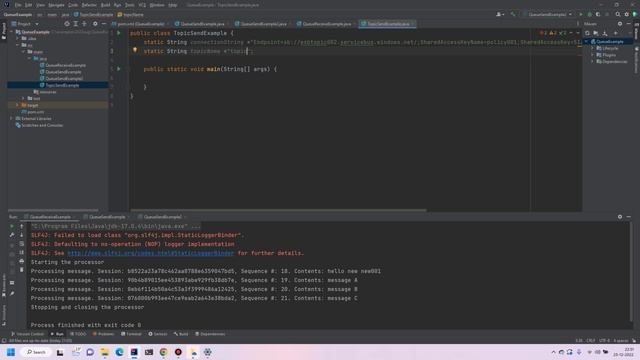The height and width of the screenshot is (360, 640).
Task: Click the Search Everywhere magnifier icon
Action: point(618,14)
